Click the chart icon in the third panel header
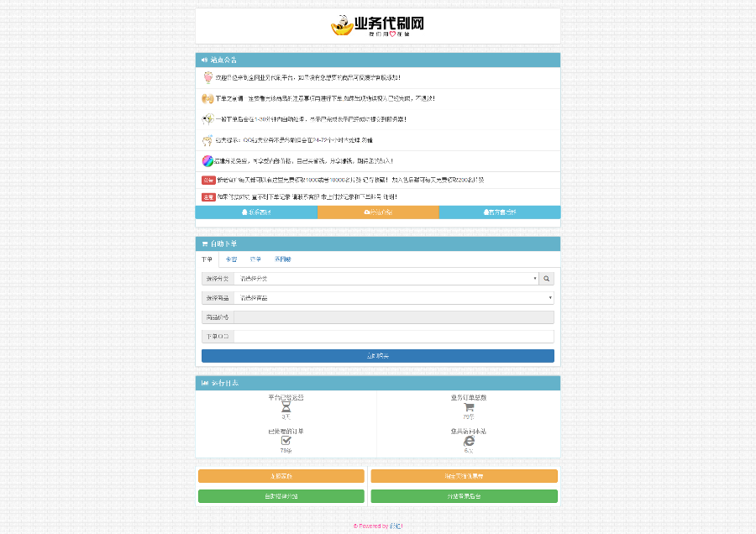756x534 pixels. click(205, 383)
